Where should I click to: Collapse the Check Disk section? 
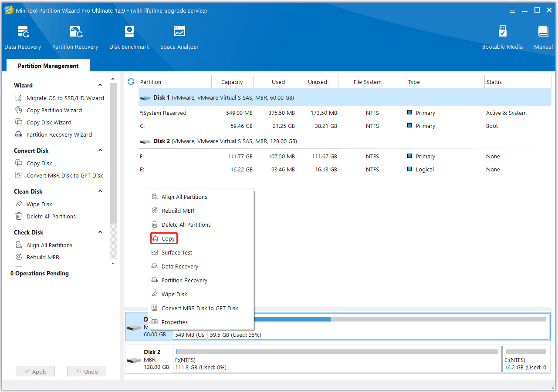coord(100,232)
